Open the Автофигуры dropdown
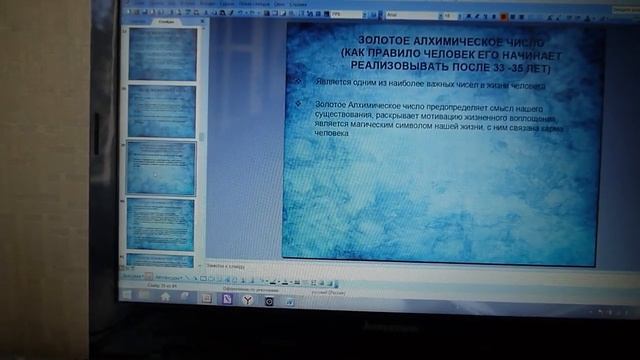 [168, 278]
